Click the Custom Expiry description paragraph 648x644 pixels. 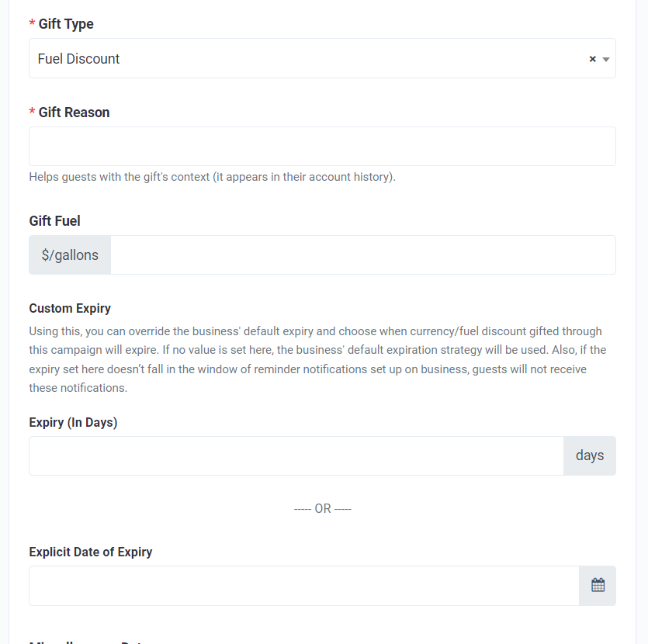pyautogui.click(x=317, y=359)
